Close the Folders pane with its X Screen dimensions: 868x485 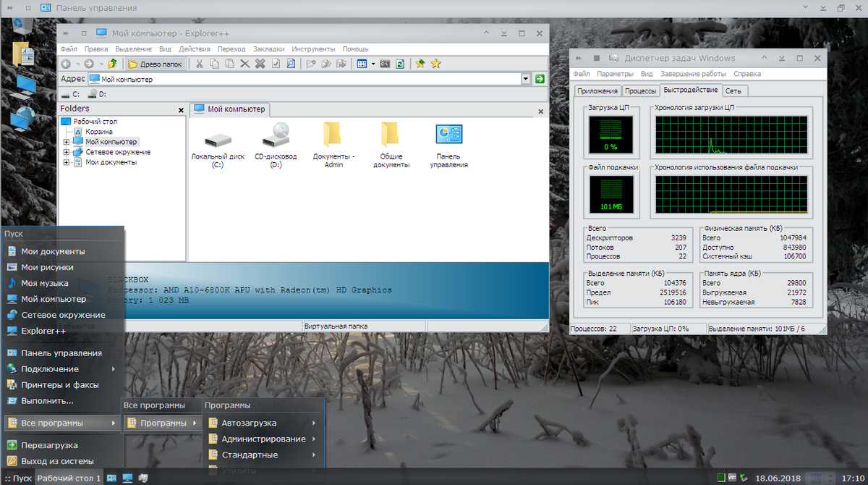(181, 110)
